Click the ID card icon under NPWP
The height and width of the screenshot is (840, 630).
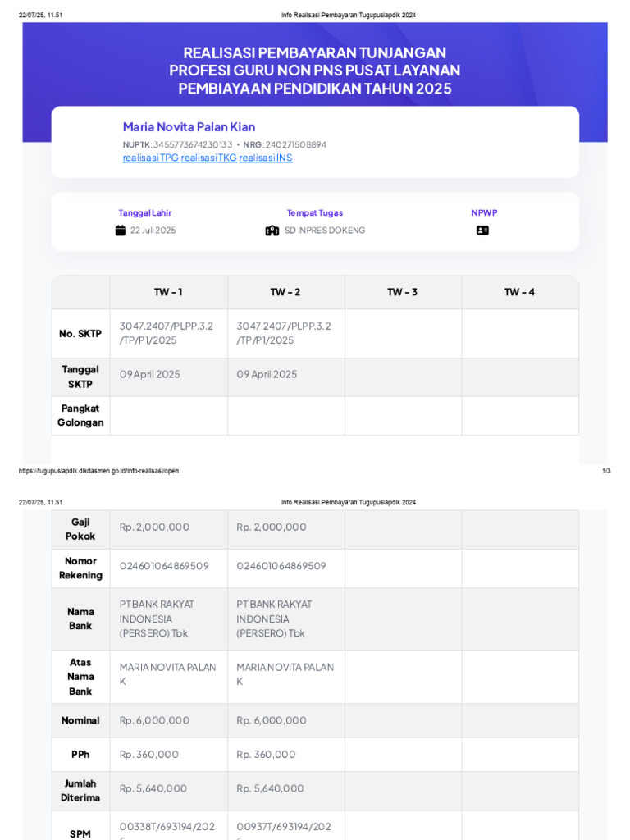click(482, 231)
